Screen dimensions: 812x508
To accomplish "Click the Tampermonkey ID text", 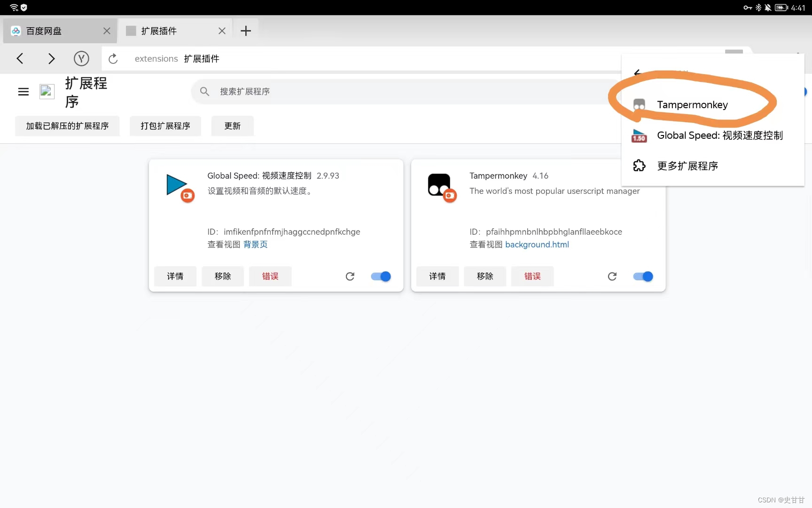I will (x=546, y=232).
